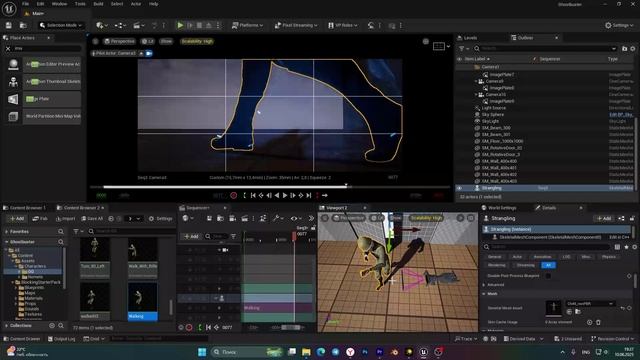Select the Animation filter in Details
The height and width of the screenshot is (360, 640).
(542, 257)
